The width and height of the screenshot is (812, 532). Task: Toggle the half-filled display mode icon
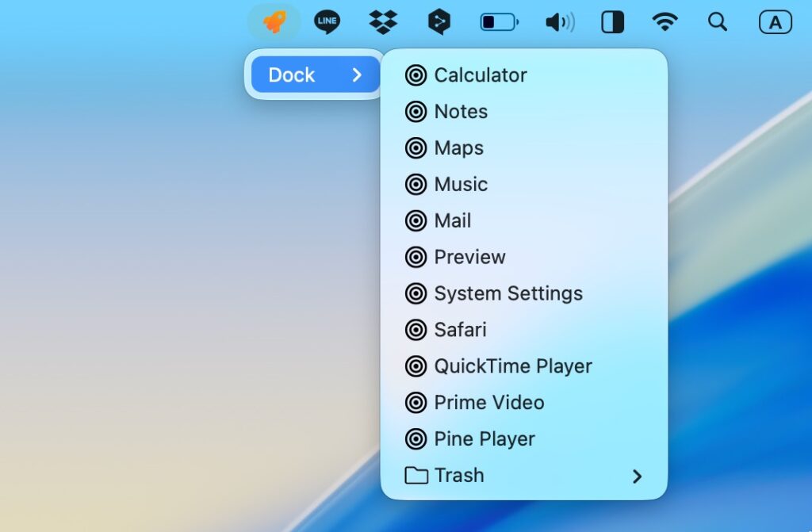point(612,22)
